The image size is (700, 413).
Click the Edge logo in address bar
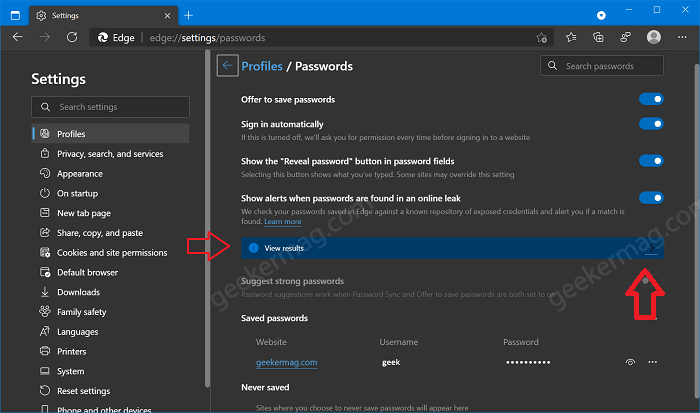pos(103,38)
